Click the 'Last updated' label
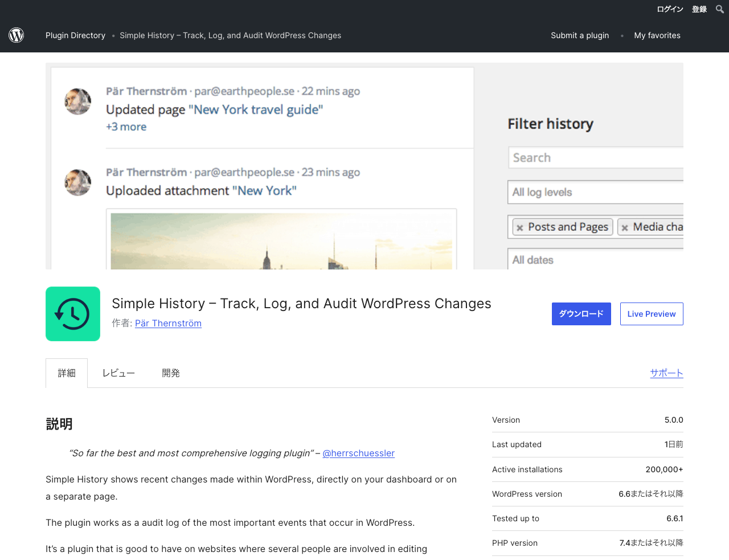The image size is (729, 560). (517, 444)
